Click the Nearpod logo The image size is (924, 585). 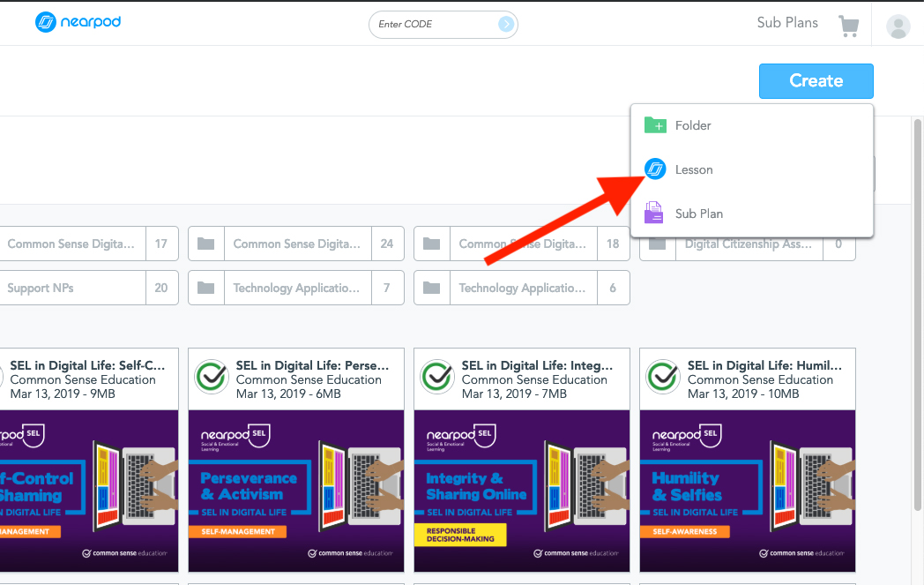pos(78,22)
